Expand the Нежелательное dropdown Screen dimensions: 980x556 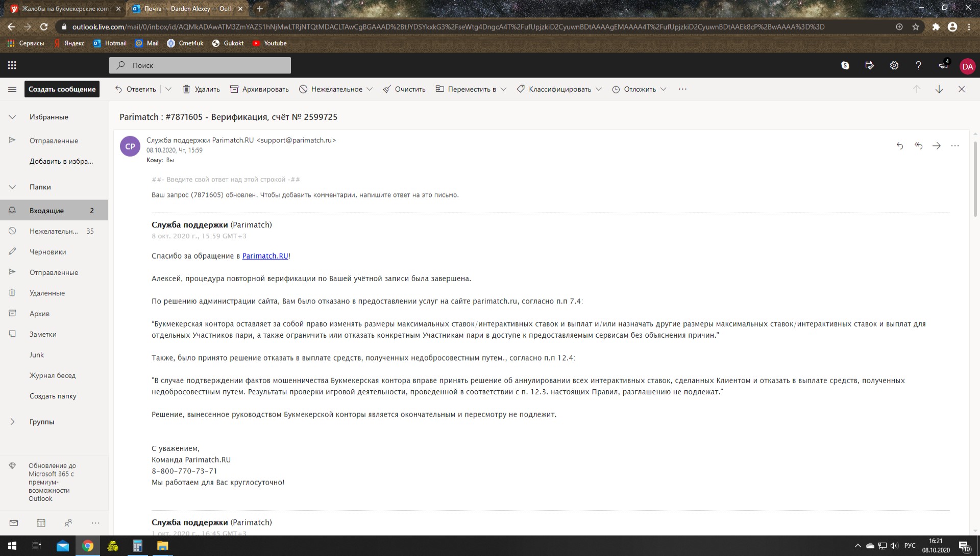point(370,89)
